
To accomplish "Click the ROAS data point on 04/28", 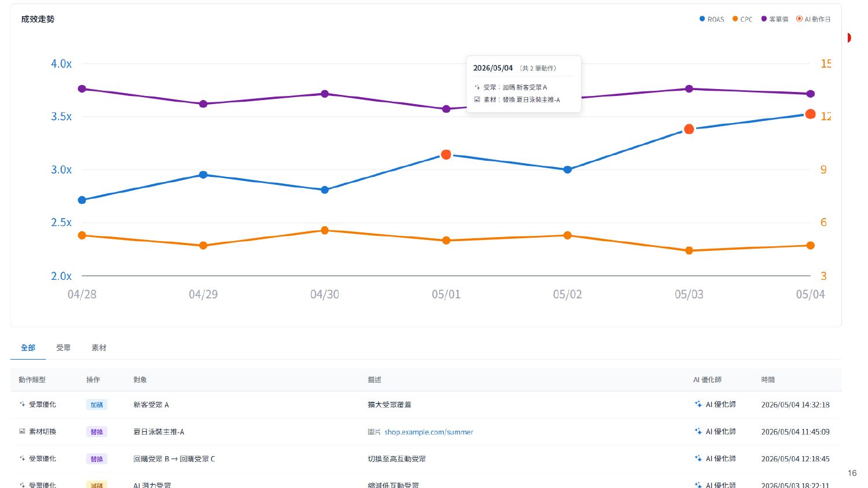I will coord(82,200).
